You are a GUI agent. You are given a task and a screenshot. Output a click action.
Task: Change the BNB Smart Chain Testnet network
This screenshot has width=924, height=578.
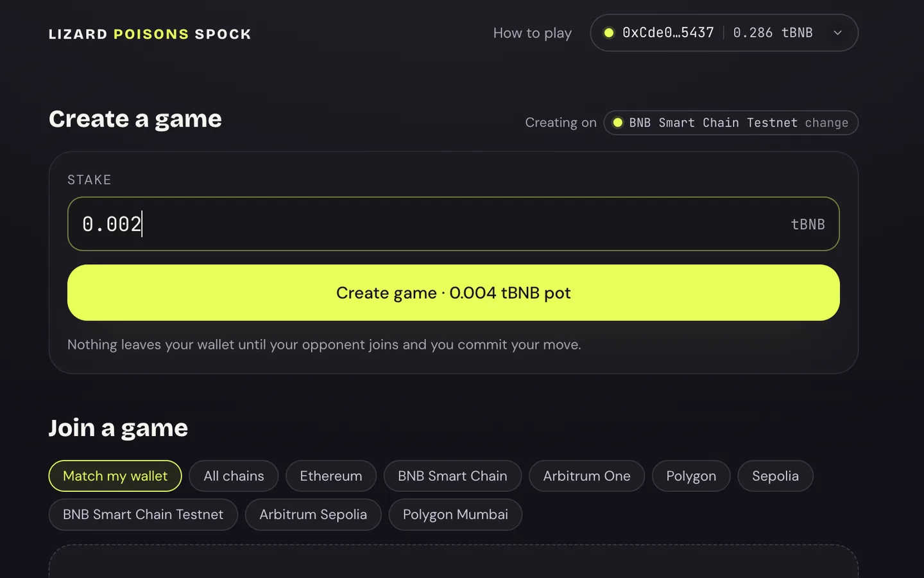click(x=731, y=123)
